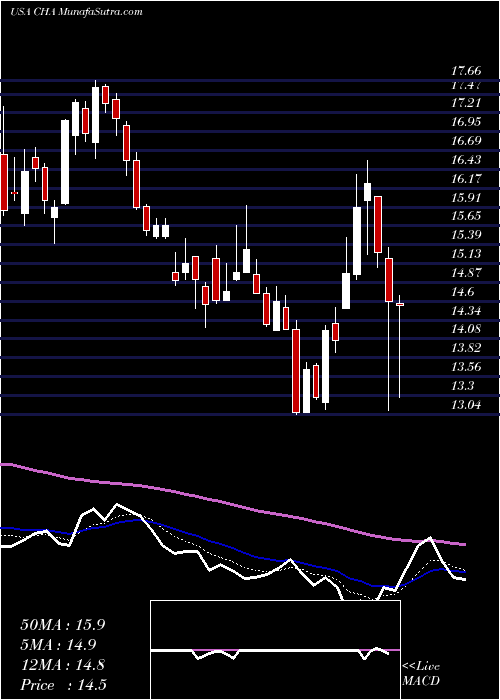Click the 16.69 price axis label
The height and width of the screenshot is (700, 500).
466,141
